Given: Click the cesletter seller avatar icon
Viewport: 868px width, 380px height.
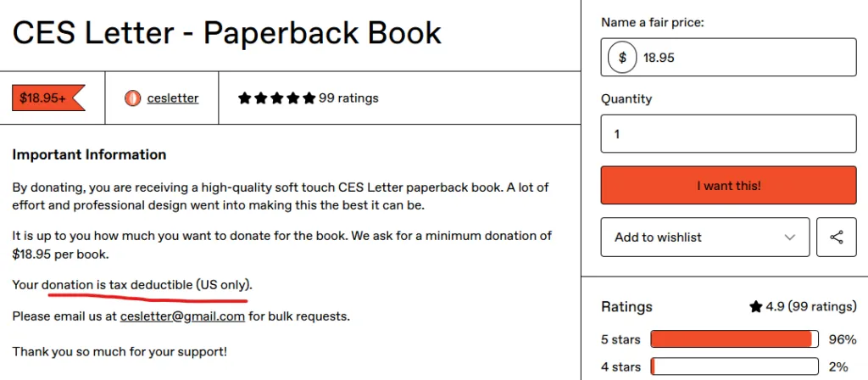Looking at the screenshot, I should 131,98.
